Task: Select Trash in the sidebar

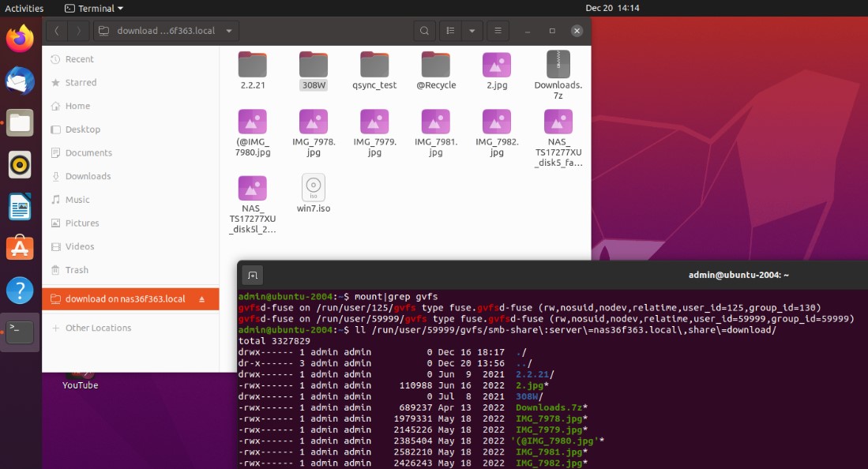Action: click(x=77, y=270)
